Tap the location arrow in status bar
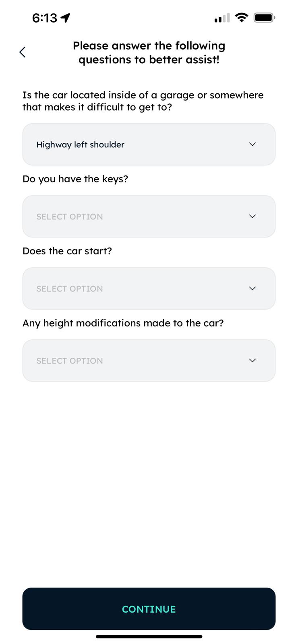Viewport: 298px width, 644px height. (65, 18)
